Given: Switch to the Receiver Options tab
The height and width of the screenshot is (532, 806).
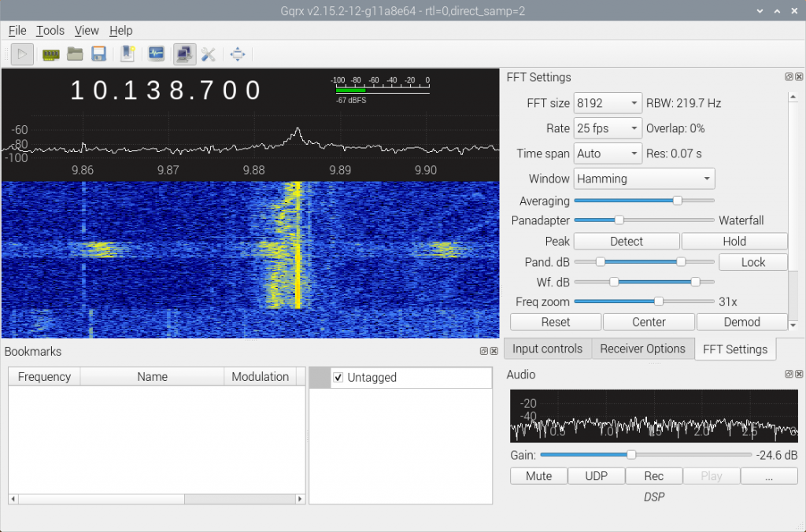Looking at the screenshot, I should click(x=642, y=349).
